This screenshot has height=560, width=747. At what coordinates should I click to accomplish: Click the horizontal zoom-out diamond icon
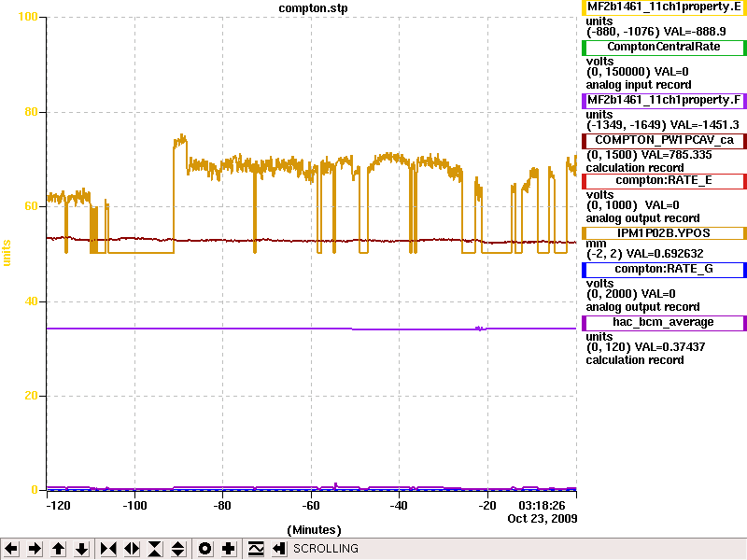point(132,549)
